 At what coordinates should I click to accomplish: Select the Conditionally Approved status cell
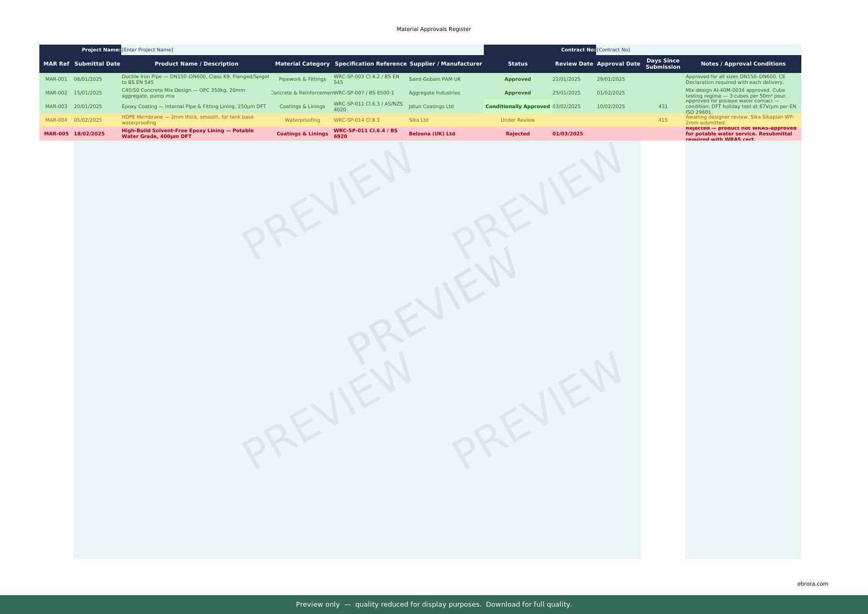click(517, 107)
